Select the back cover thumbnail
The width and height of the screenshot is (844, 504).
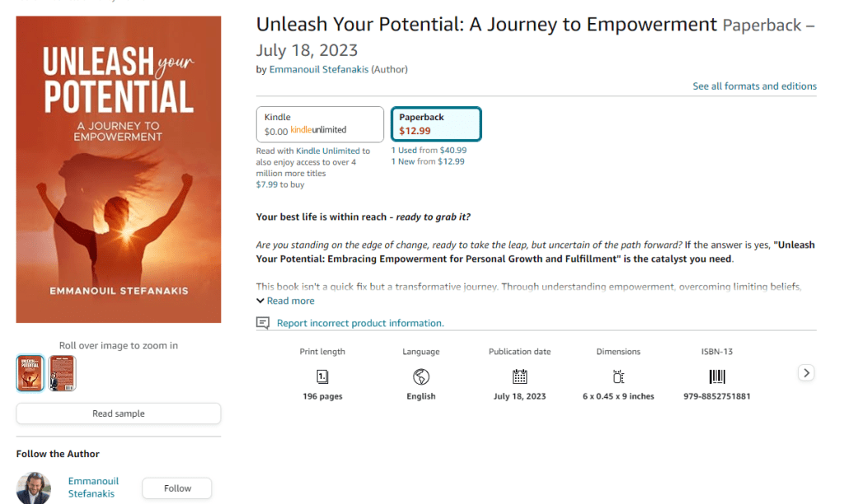62,373
